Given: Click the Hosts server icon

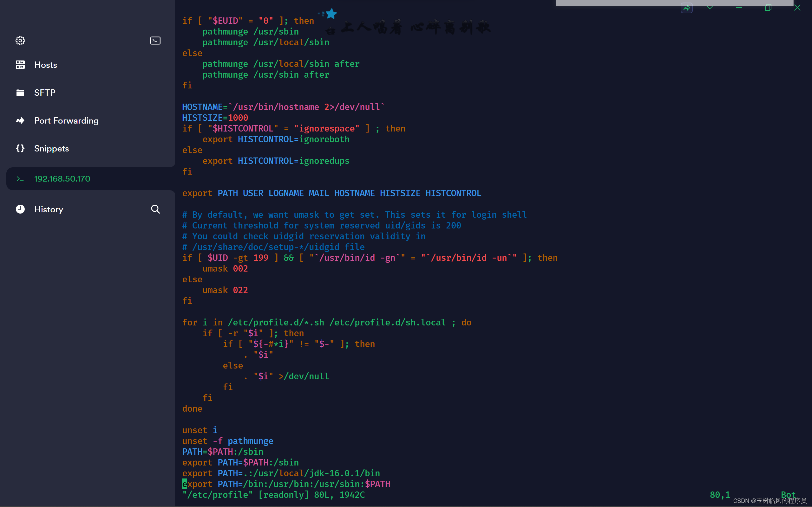Looking at the screenshot, I should point(20,65).
